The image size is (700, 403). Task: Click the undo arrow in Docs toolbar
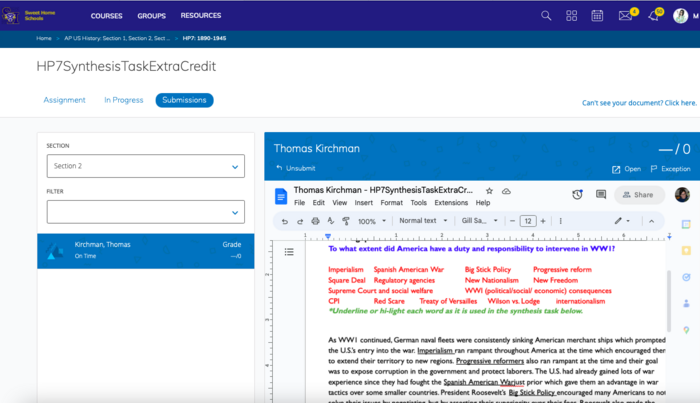(x=285, y=221)
